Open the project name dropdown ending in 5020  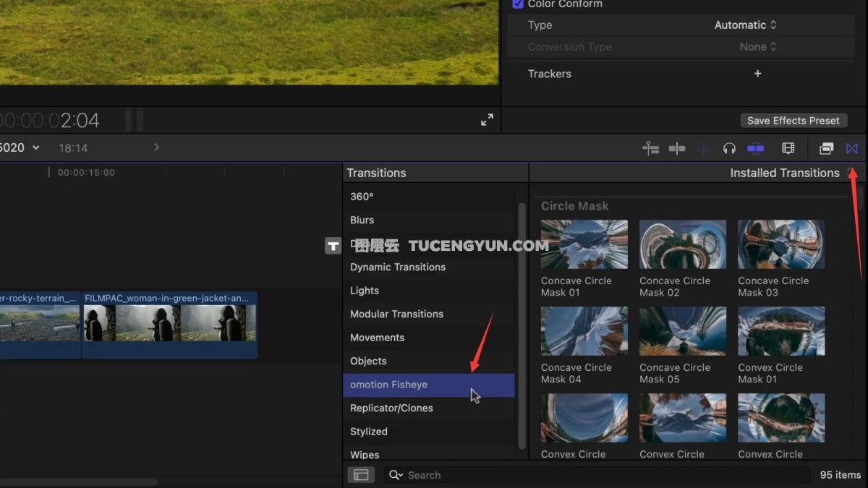pyautogui.click(x=20, y=147)
